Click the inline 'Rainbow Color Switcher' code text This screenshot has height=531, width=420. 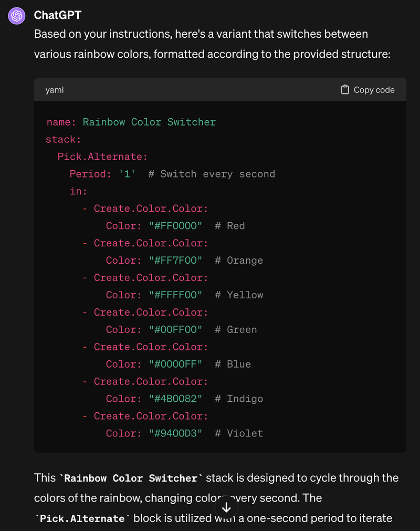pyautogui.click(x=131, y=478)
